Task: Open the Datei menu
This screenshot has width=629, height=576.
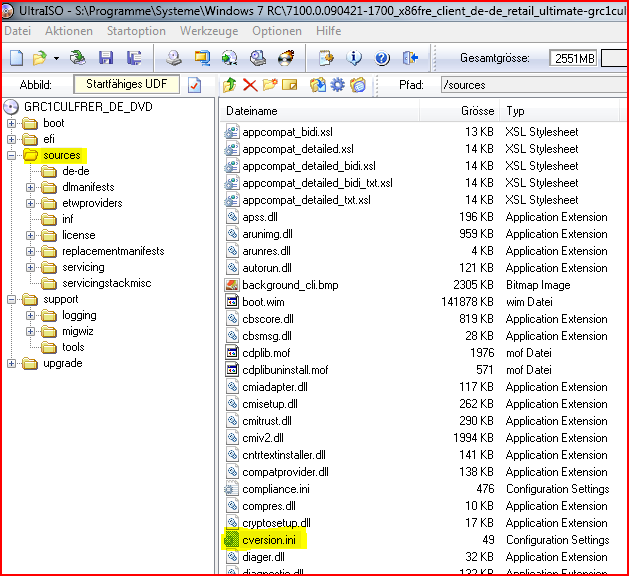Action: [18, 31]
